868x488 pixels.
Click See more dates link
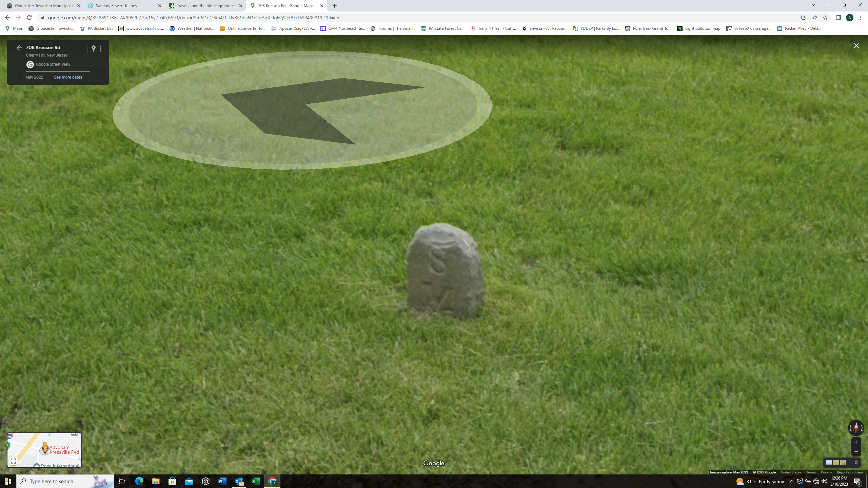pyautogui.click(x=68, y=77)
